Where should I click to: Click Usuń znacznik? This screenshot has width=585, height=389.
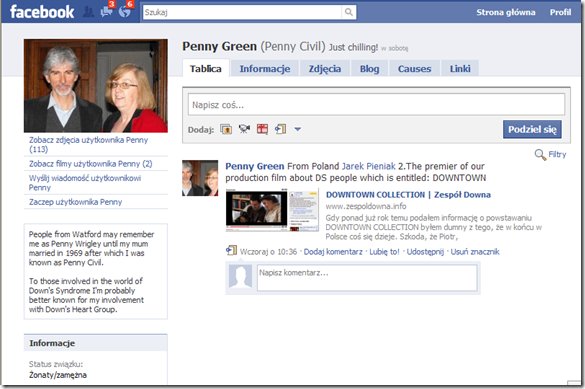(475, 252)
